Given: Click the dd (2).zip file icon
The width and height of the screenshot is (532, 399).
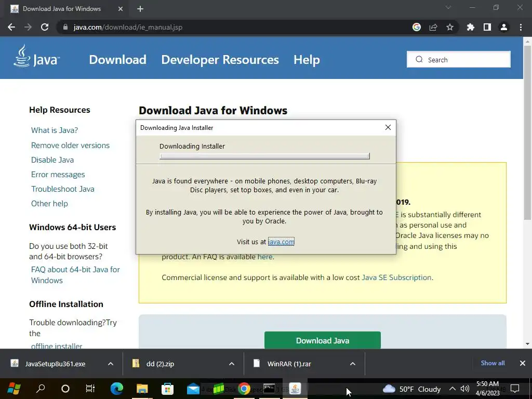Looking at the screenshot, I should [136, 363].
